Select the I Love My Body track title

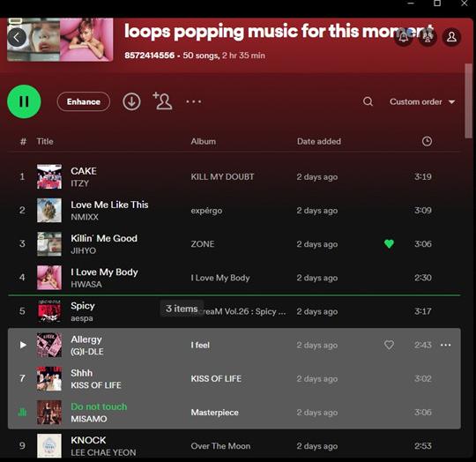click(x=104, y=272)
